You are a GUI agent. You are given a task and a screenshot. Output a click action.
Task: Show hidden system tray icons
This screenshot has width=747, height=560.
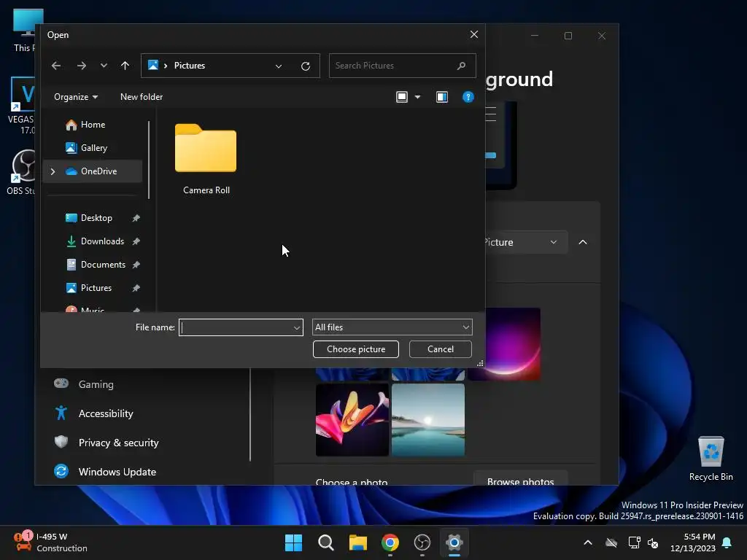[x=588, y=542]
